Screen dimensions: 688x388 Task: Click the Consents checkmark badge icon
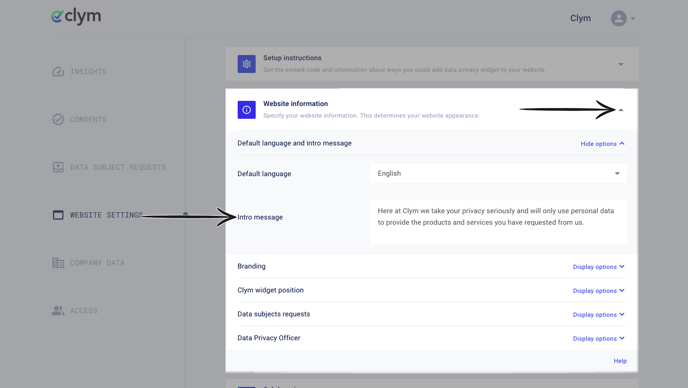[58, 119]
